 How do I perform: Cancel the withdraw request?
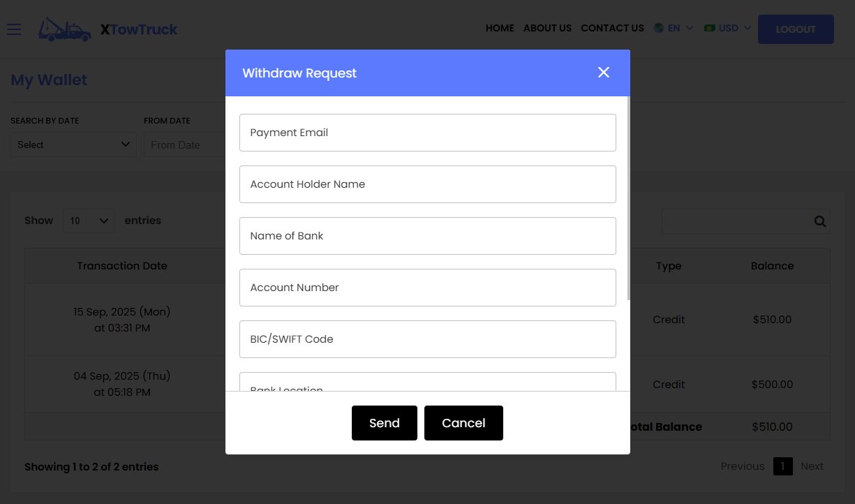(x=463, y=422)
